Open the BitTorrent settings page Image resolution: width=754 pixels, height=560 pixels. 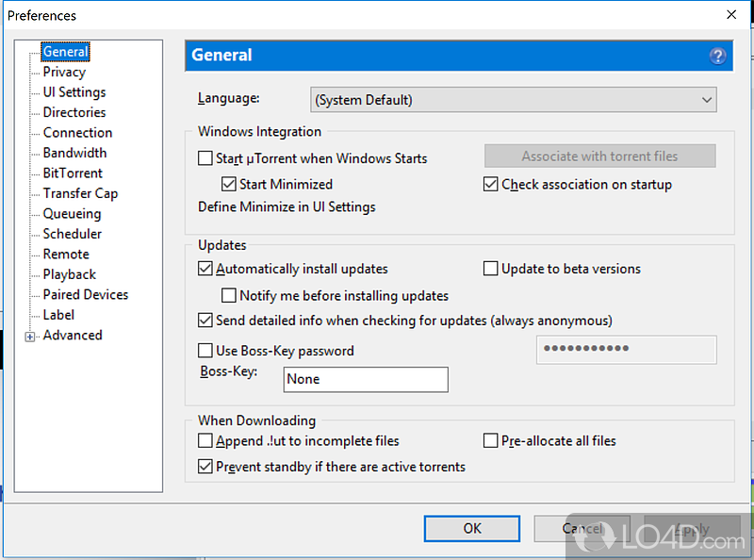coord(73,173)
